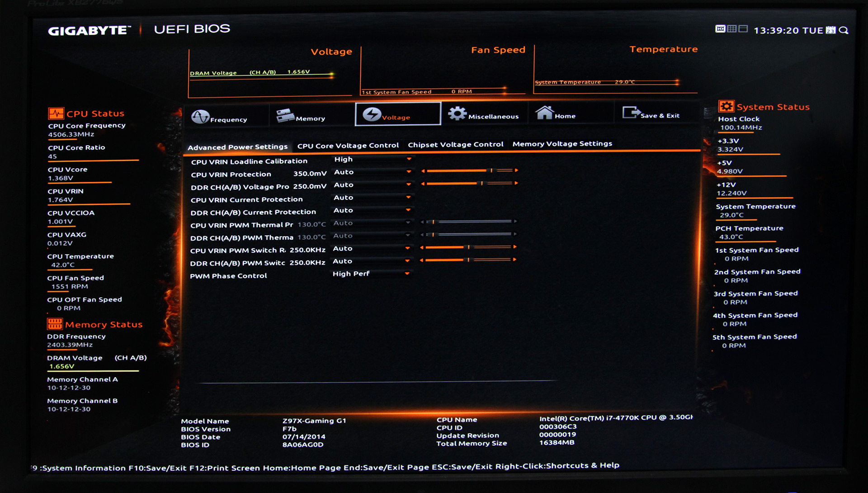
Task: Increase CPU VRIN Protection with right arrow
Action: coord(516,171)
